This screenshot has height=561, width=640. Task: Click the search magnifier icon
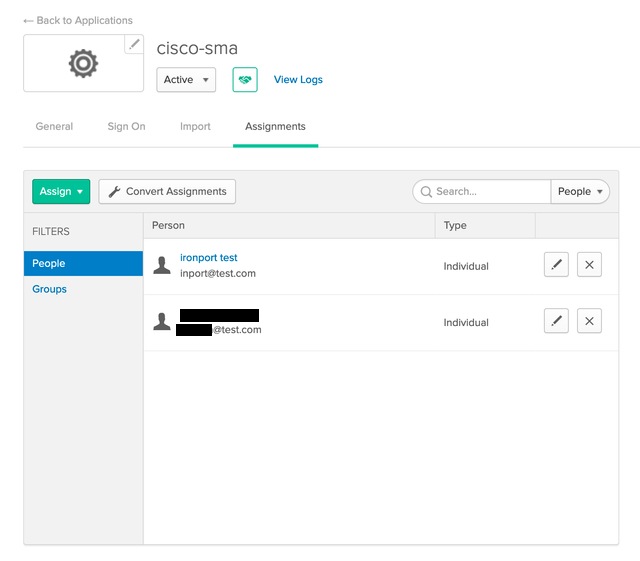click(x=426, y=192)
